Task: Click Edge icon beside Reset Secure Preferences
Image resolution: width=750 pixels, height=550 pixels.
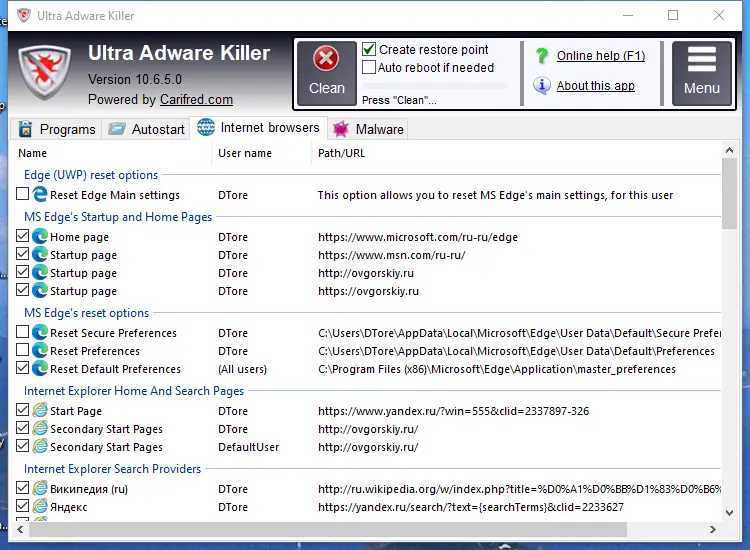Action: coord(40,332)
